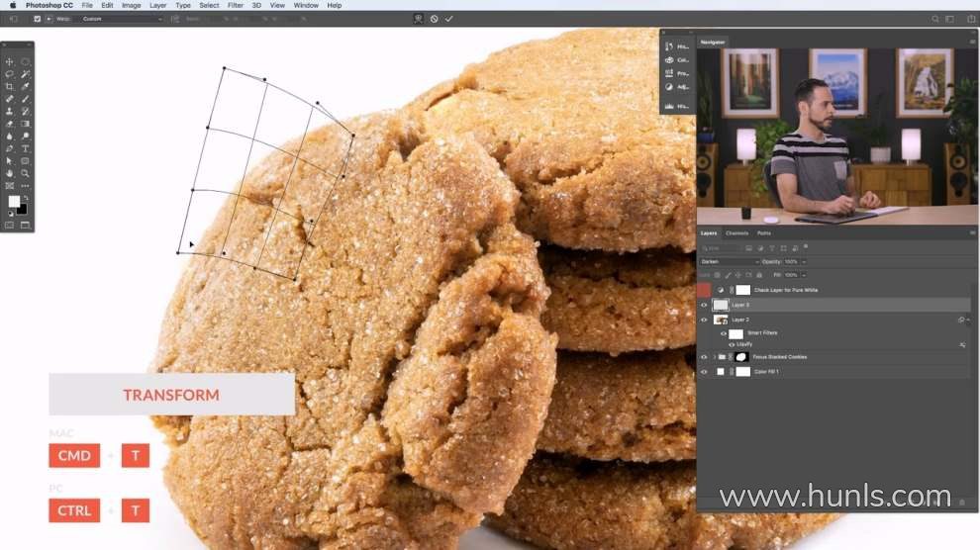Select the Dodge tool
This screenshot has height=550, width=980.
click(x=25, y=137)
